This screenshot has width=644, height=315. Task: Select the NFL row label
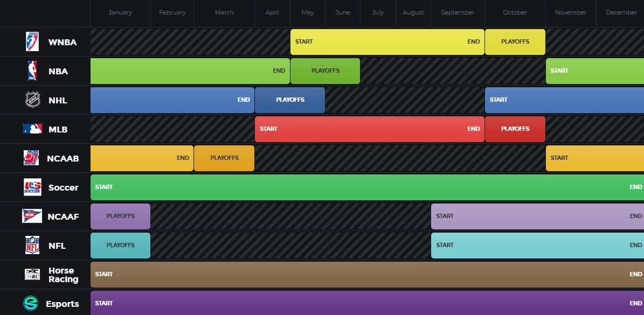coord(57,246)
